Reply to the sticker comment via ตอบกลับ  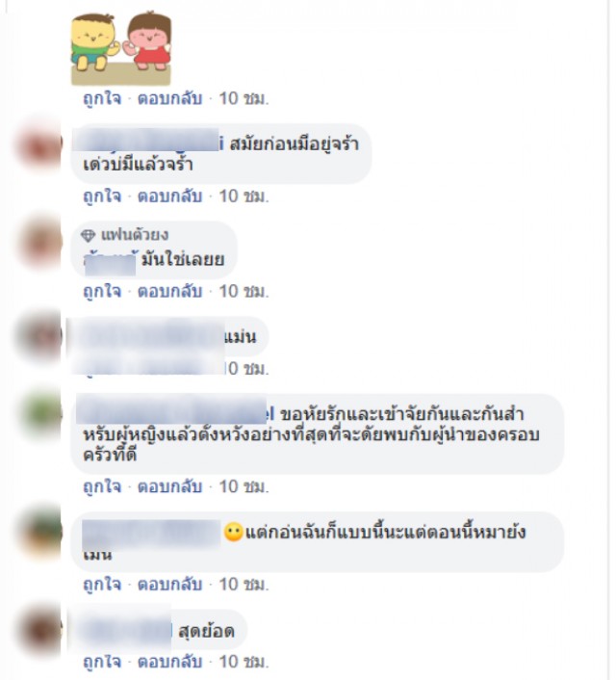pyautogui.click(x=170, y=98)
